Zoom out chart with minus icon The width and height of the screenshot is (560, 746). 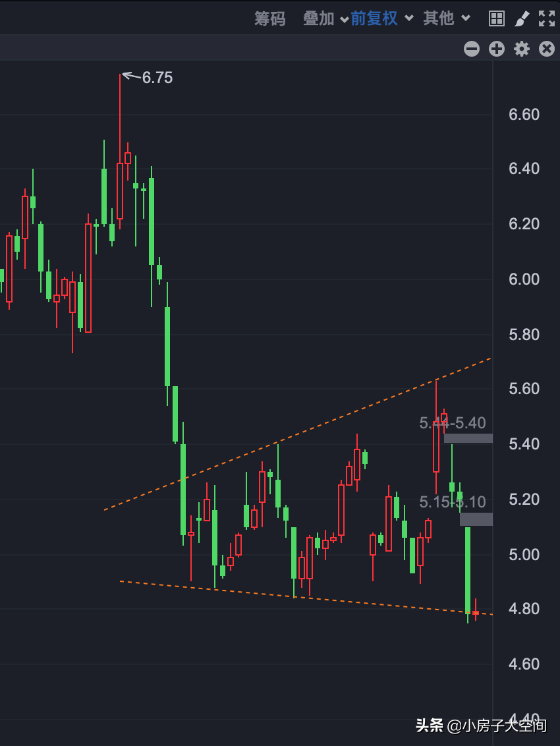tap(472, 49)
